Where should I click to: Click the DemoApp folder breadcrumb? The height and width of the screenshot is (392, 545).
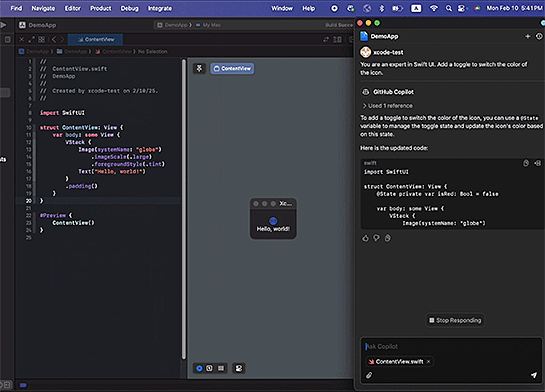(72, 51)
